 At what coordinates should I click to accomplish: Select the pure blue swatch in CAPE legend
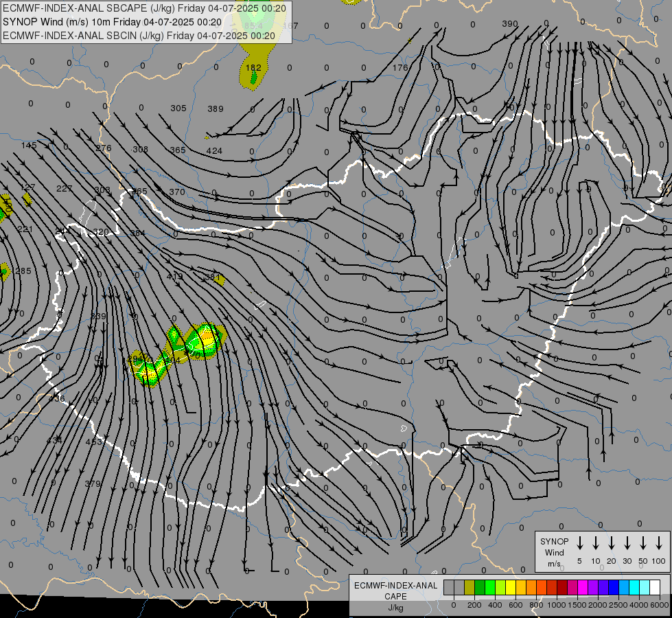pos(613,588)
